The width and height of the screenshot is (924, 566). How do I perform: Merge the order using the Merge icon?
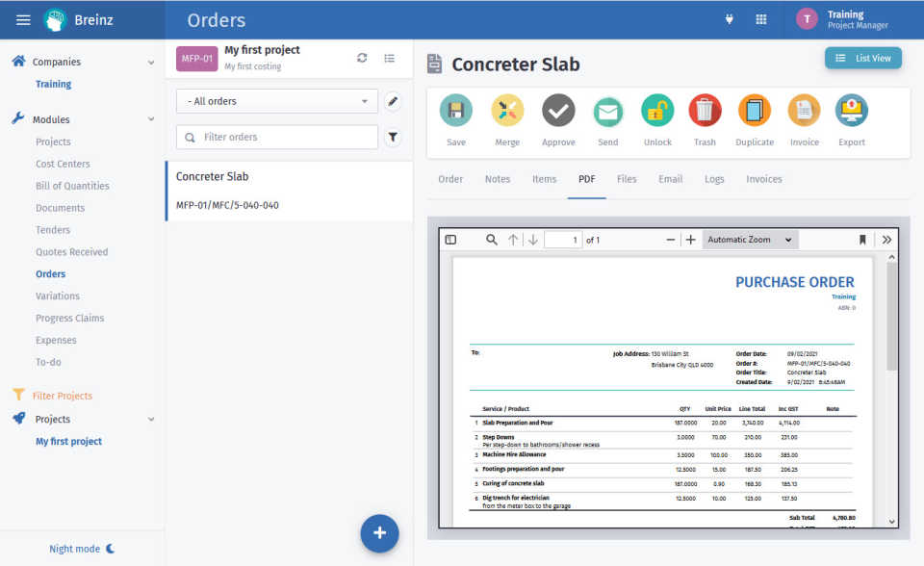point(507,111)
